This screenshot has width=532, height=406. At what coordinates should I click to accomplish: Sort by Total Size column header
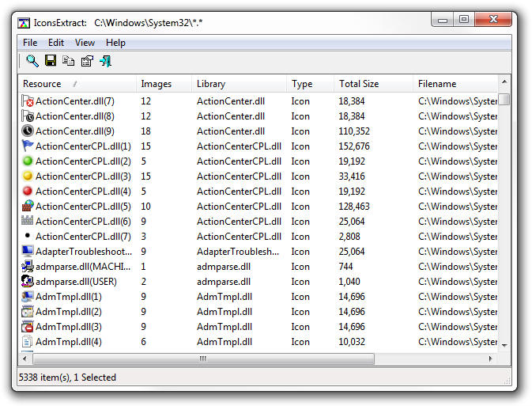coord(359,84)
